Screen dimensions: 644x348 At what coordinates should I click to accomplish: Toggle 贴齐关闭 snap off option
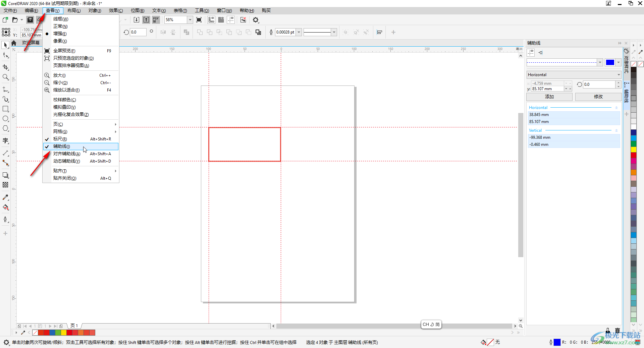pos(81,178)
